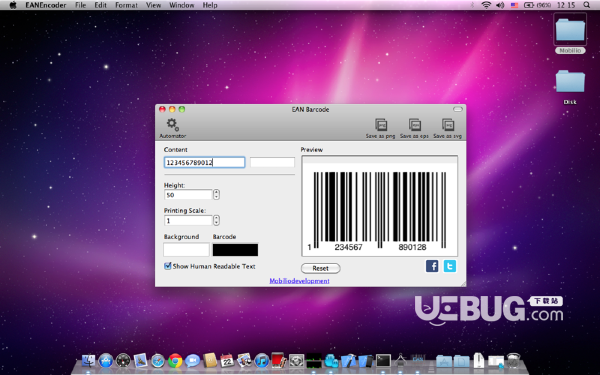600x375 pixels.
Task: Open Spotlight search magnifier
Action: click(586, 5)
